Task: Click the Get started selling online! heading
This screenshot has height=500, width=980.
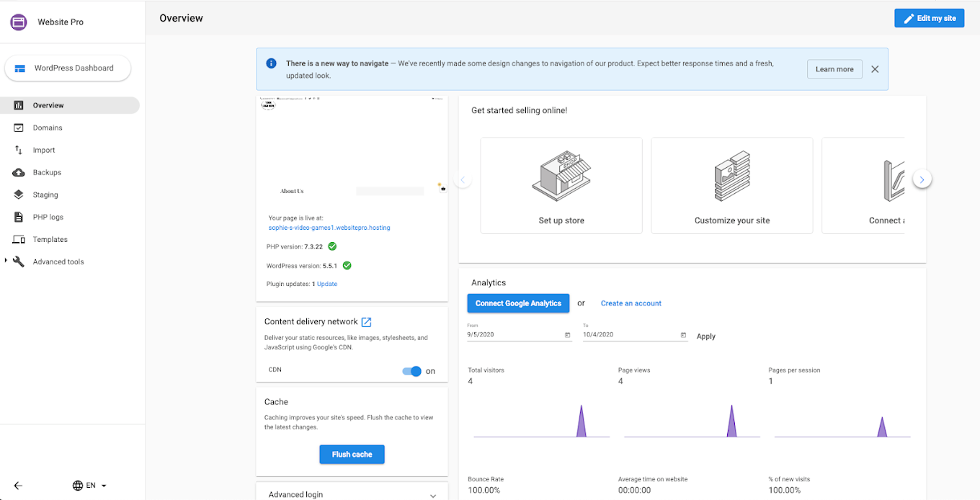Action: click(520, 110)
